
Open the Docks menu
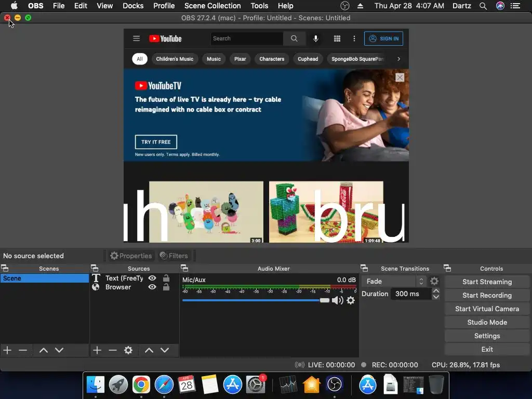[133, 6]
